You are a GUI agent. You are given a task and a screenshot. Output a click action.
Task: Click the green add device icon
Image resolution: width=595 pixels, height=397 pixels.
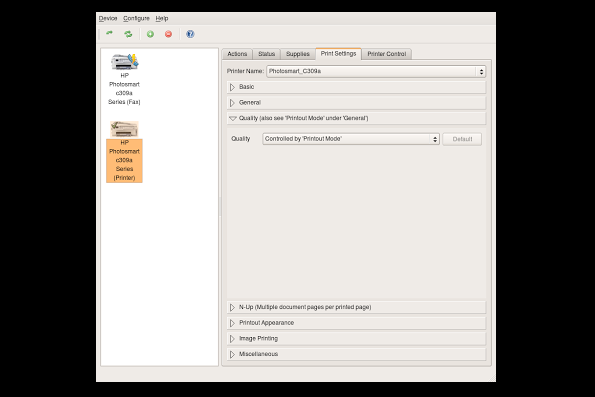(x=150, y=34)
